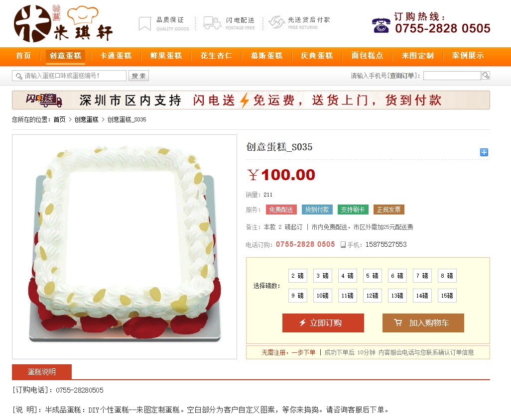Click the 立即订购 order button

pyautogui.click(x=323, y=323)
